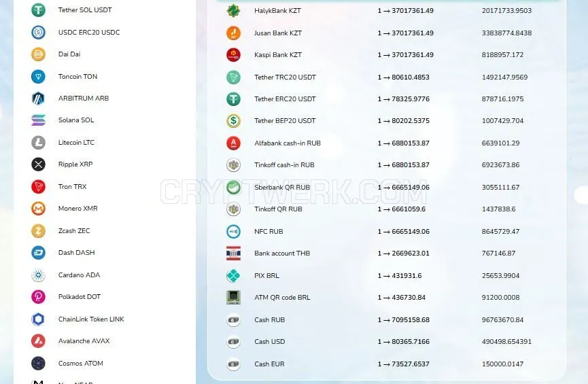Choose Solana SOL from the list
Image resolution: width=588 pixels, height=384 pixels.
pos(76,120)
